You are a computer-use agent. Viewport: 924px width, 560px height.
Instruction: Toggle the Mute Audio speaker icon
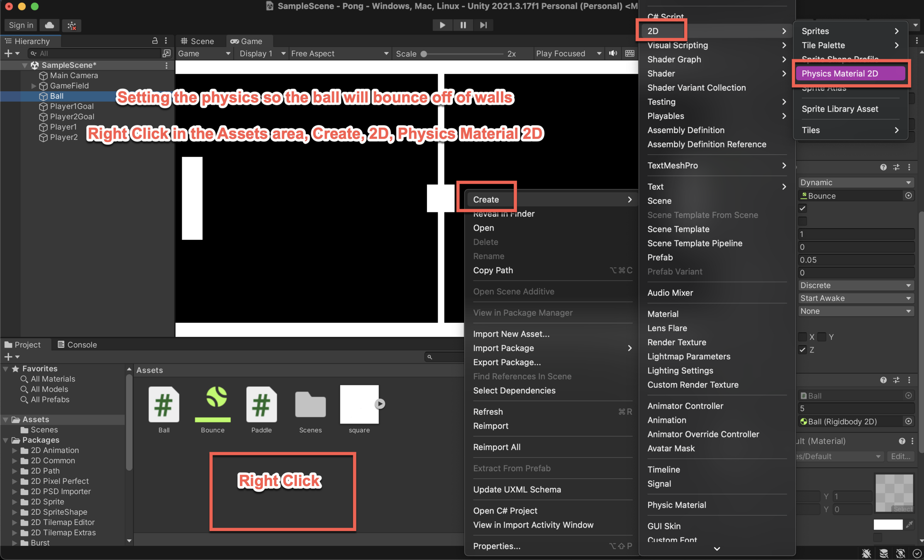(613, 54)
